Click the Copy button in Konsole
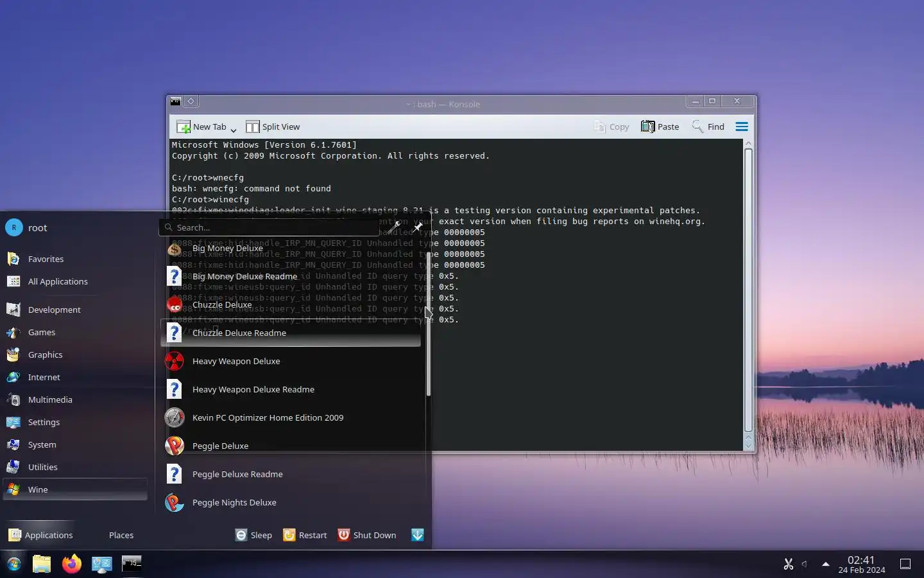The height and width of the screenshot is (578, 924). pos(612,127)
